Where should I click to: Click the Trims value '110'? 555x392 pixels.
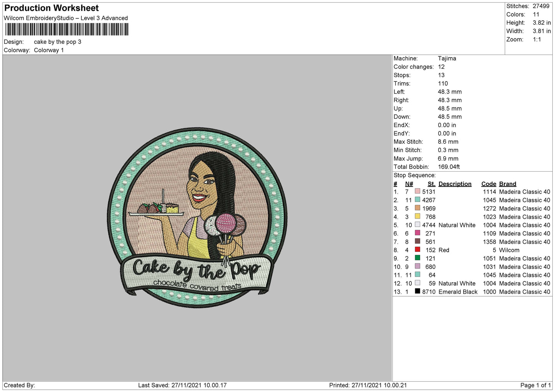pos(443,83)
